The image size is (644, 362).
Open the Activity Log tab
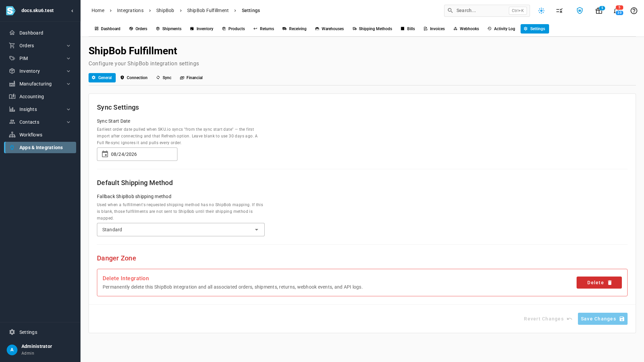click(501, 29)
